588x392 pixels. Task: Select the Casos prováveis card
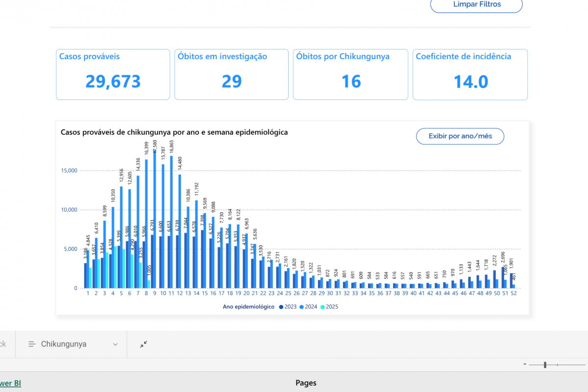tap(113, 74)
